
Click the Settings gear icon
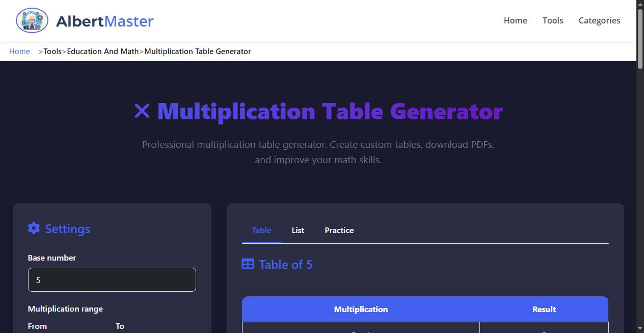[x=34, y=228]
